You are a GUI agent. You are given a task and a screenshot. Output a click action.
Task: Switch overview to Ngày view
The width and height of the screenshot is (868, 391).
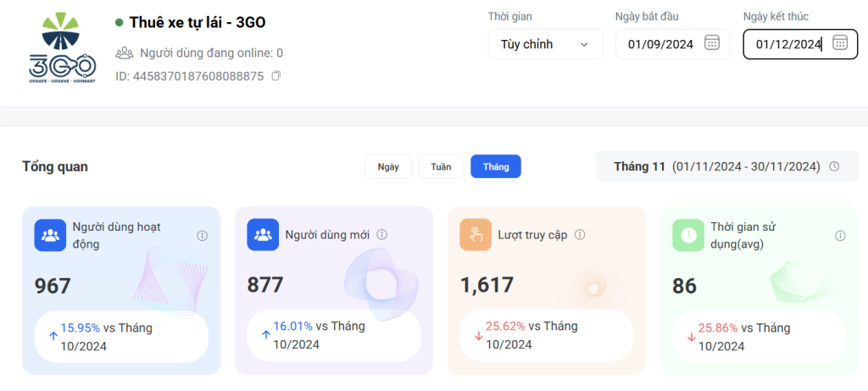[388, 166]
